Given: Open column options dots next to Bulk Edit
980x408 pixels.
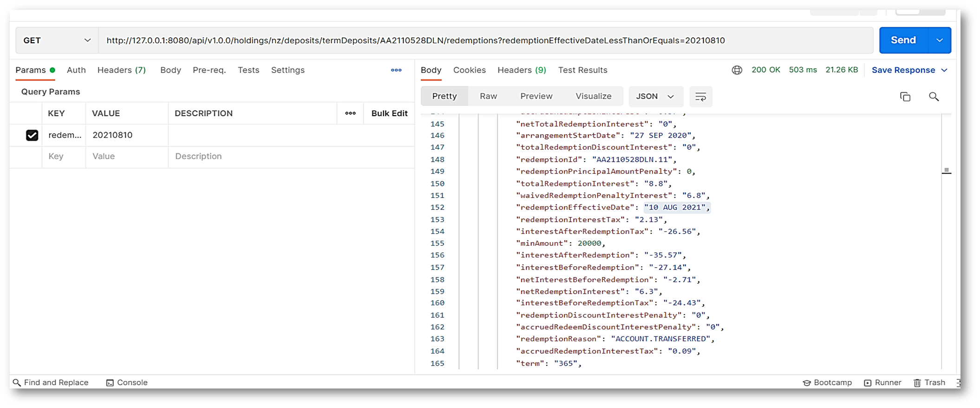Looking at the screenshot, I should coord(350,113).
